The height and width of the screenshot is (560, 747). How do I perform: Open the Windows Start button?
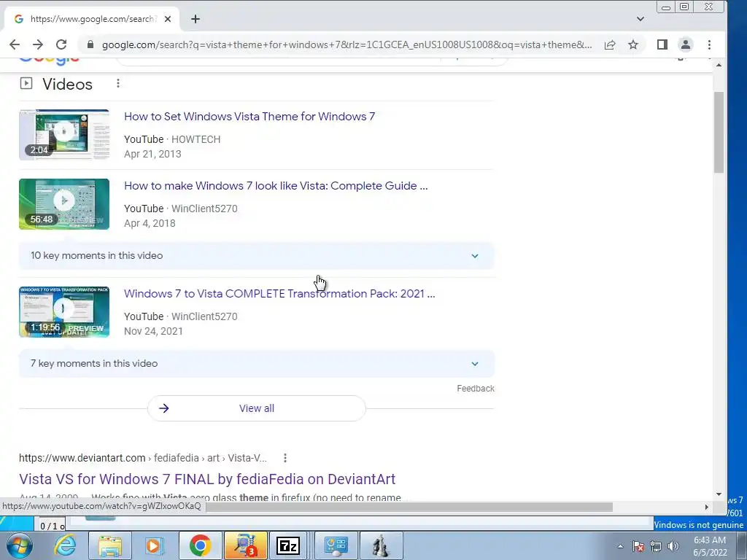click(x=18, y=545)
